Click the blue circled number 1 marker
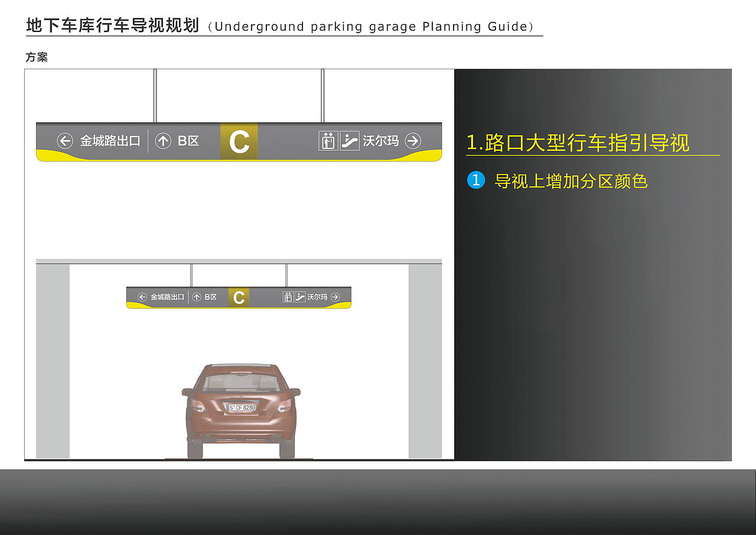Screen dimensions: 756x535 pos(475,180)
